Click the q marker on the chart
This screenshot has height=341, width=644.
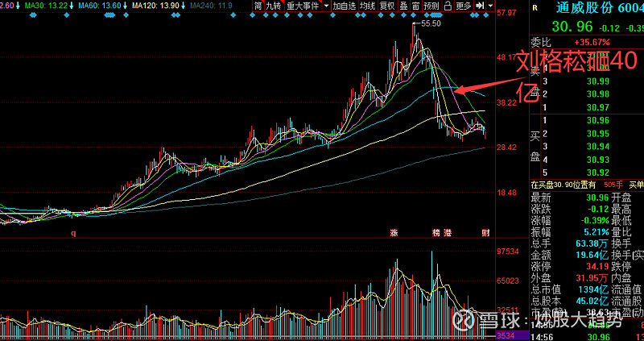pos(73,233)
